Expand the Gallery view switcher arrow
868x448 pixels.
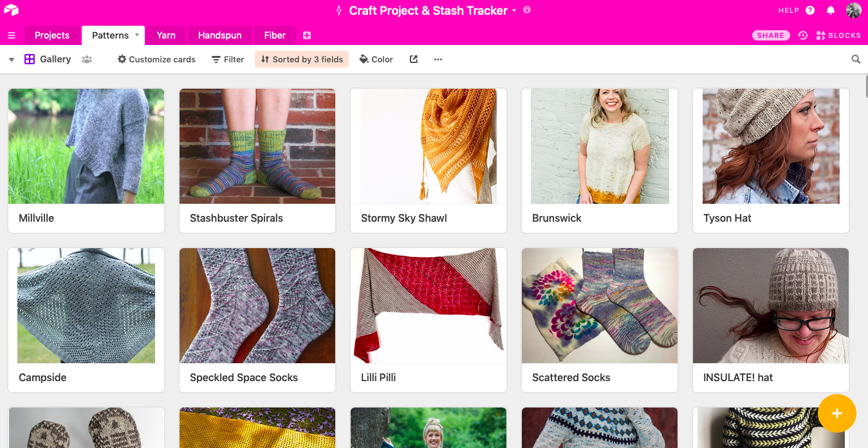pos(12,59)
